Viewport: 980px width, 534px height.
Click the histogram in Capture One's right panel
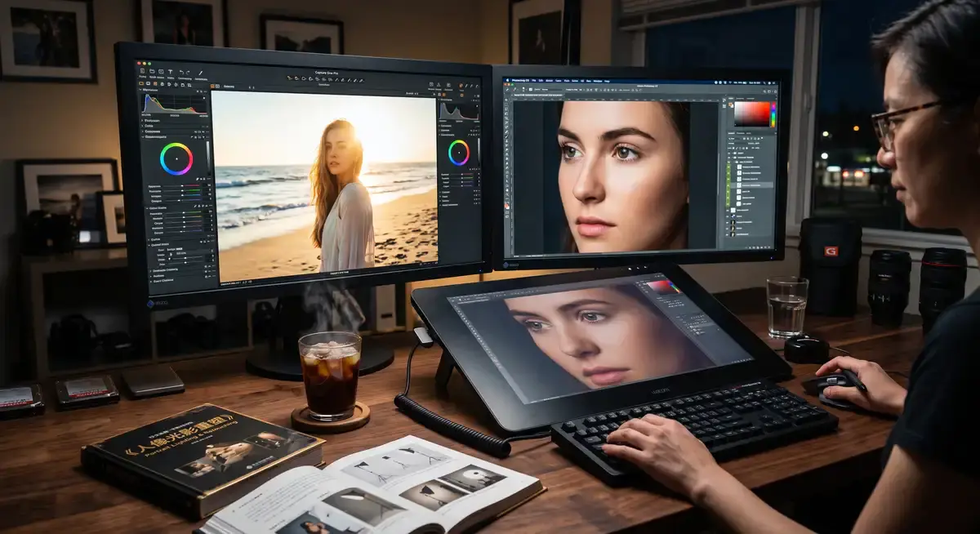[x=459, y=111]
